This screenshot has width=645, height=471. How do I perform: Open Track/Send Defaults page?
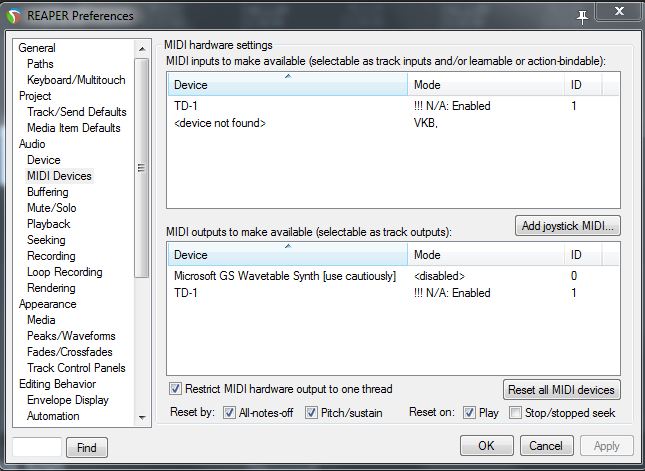77,112
